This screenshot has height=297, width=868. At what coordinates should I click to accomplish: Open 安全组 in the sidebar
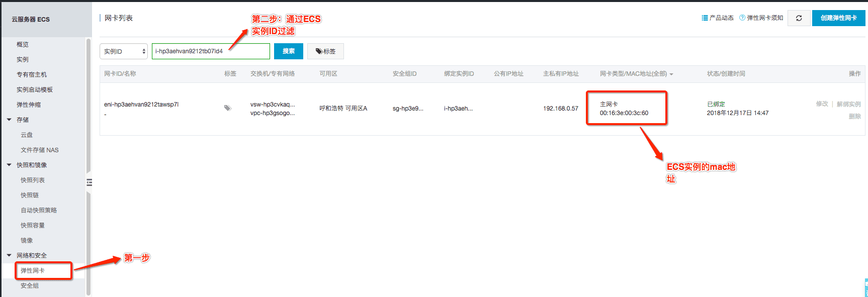click(x=30, y=285)
